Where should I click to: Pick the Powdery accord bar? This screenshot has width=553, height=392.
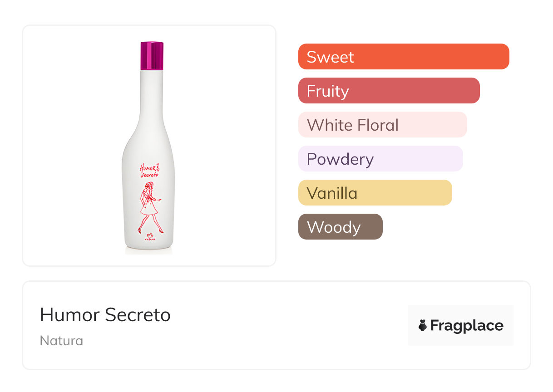pos(380,159)
